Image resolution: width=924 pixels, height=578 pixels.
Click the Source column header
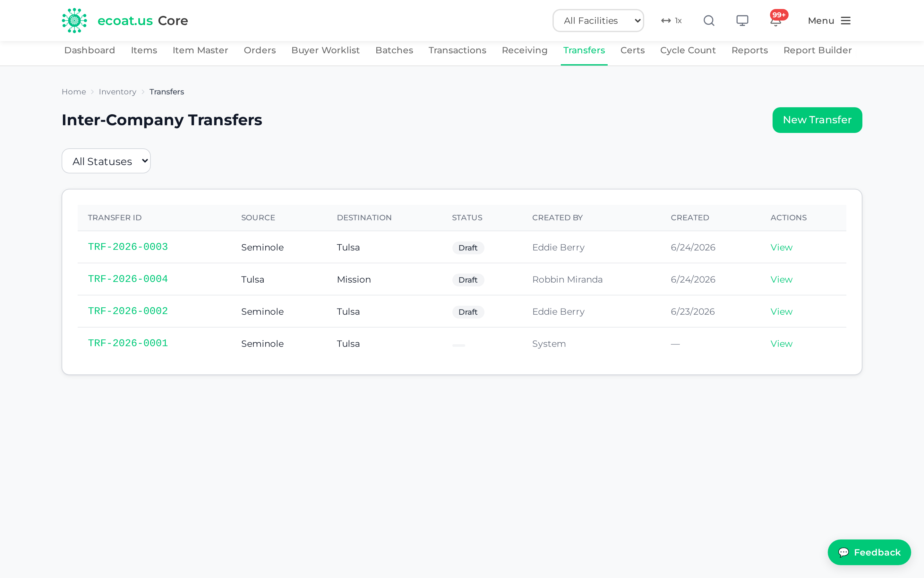(x=258, y=217)
